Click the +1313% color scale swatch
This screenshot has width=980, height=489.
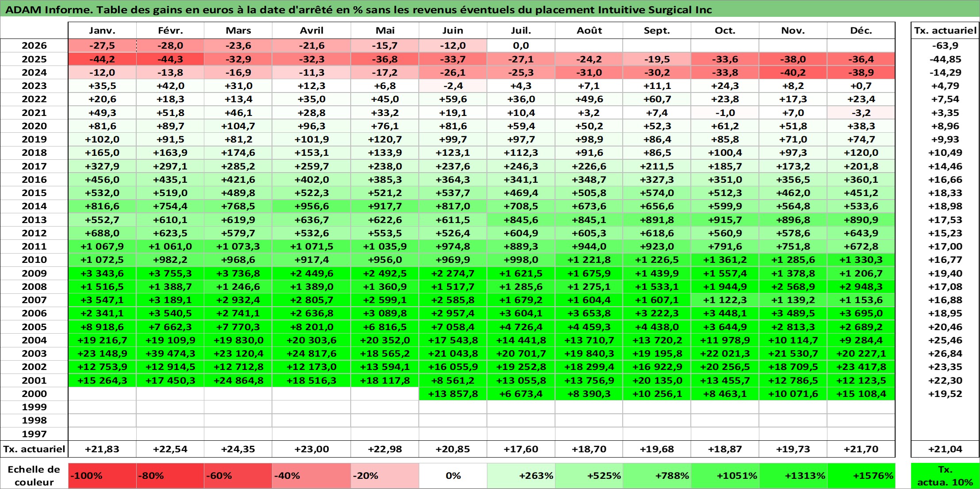pyautogui.click(x=793, y=476)
